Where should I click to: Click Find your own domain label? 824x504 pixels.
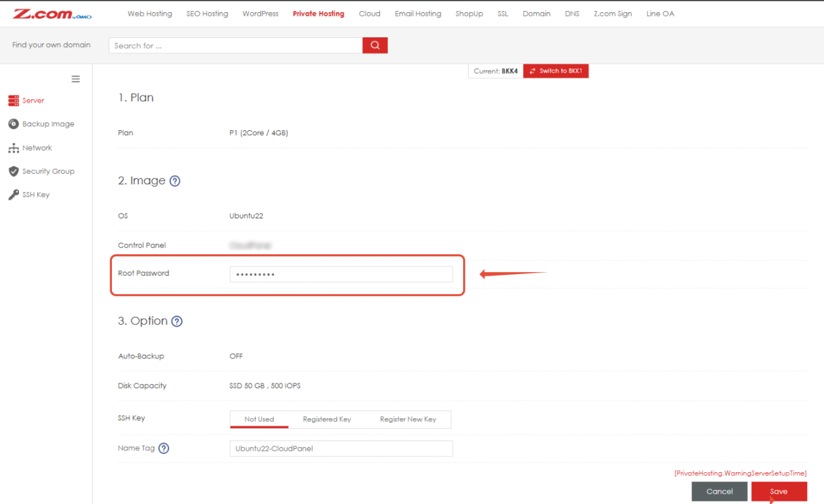point(51,45)
